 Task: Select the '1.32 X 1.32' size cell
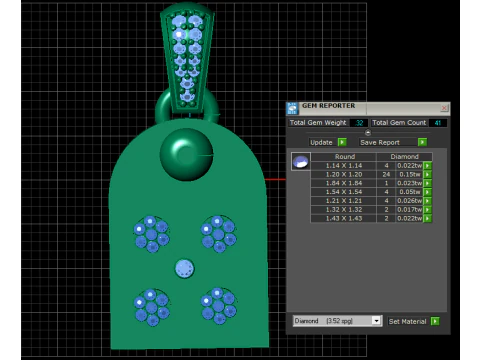point(344,210)
